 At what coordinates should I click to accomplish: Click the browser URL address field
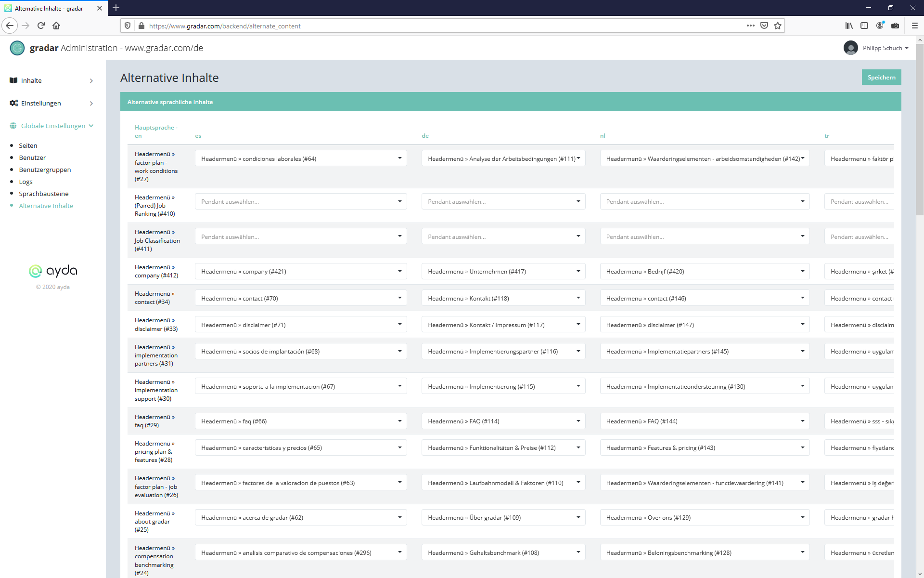click(x=445, y=26)
